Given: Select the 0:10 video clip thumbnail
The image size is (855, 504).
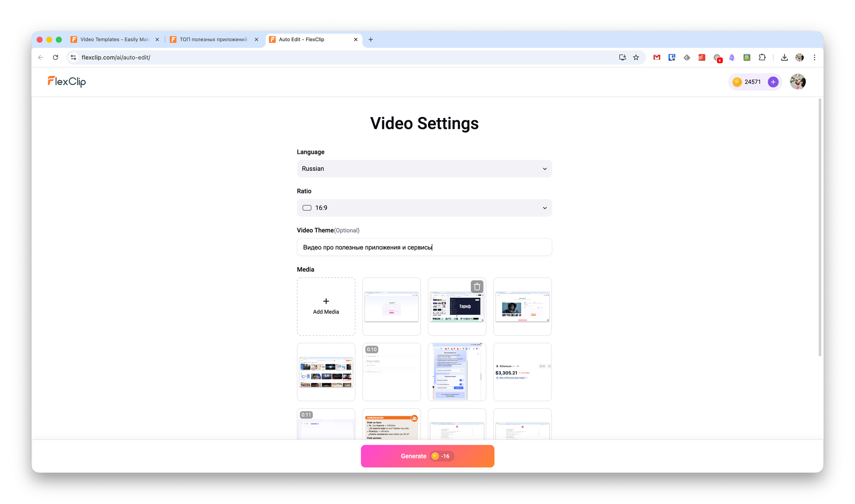Looking at the screenshot, I should tap(391, 372).
